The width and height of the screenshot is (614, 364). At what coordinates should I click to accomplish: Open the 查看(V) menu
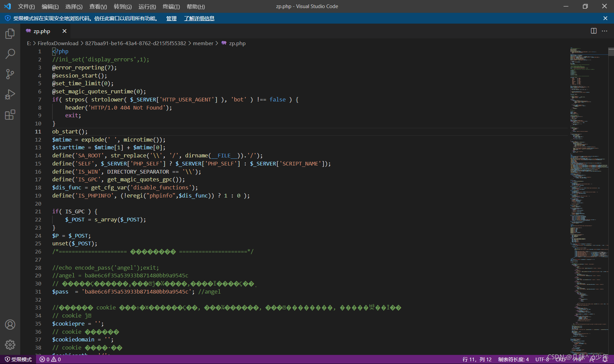[x=98, y=6]
